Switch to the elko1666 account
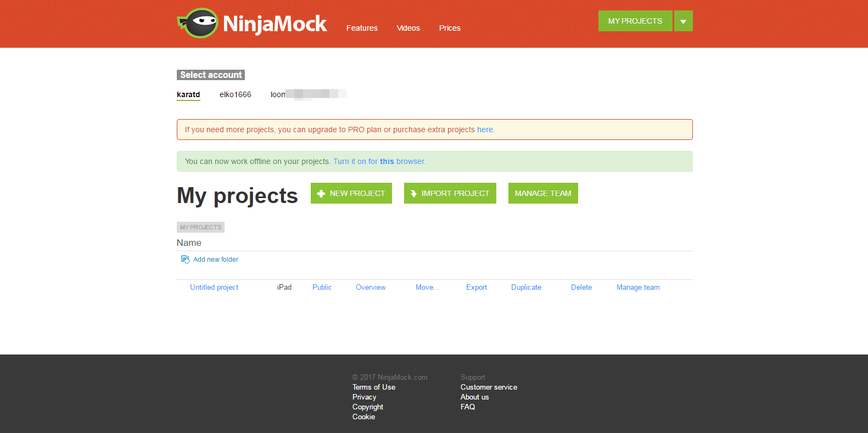The image size is (868, 433). 235,94
